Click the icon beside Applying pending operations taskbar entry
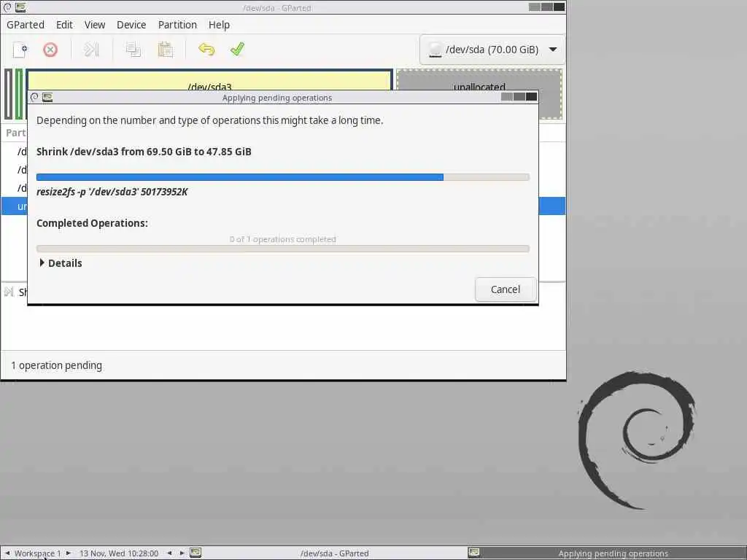Screen dimensions: 747x560 pyautogui.click(x=473, y=553)
